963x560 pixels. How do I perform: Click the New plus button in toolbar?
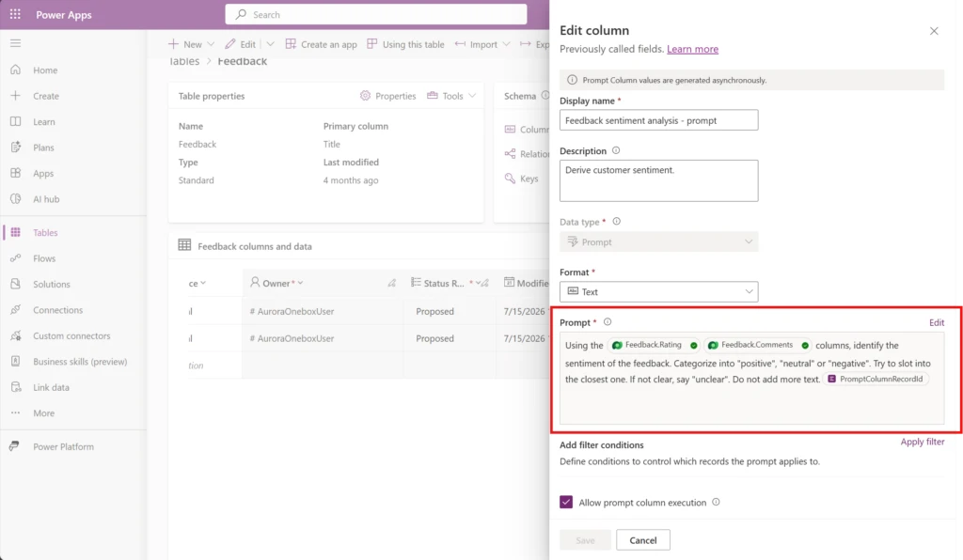185,44
